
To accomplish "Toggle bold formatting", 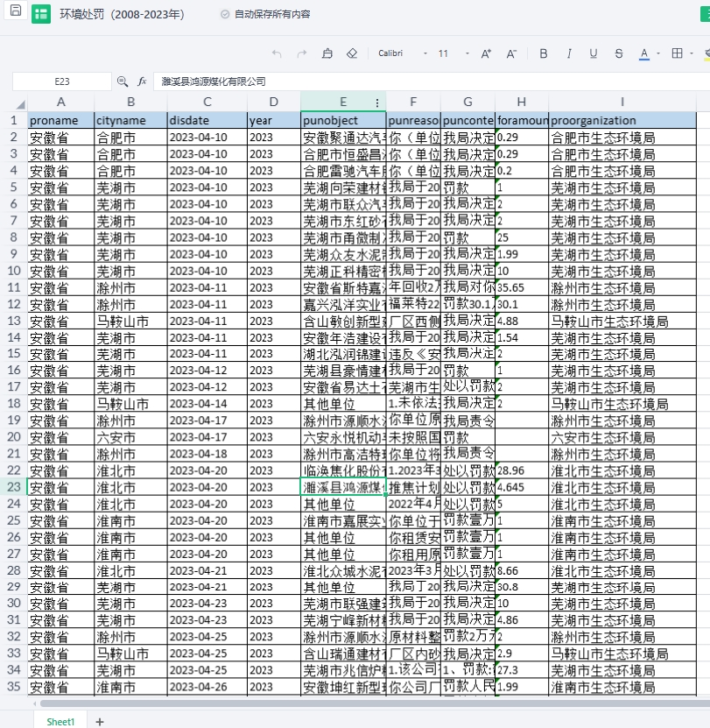I will coord(543,53).
